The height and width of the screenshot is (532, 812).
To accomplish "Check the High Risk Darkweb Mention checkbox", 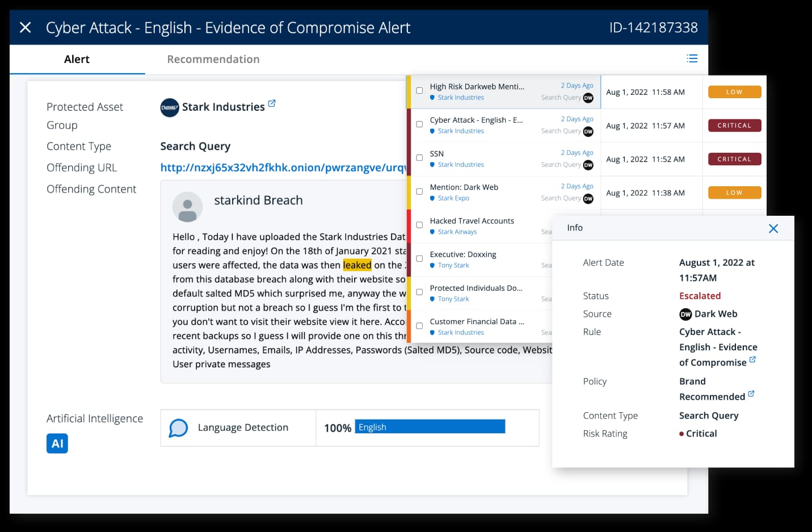I will pyautogui.click(x=419, y=91).
